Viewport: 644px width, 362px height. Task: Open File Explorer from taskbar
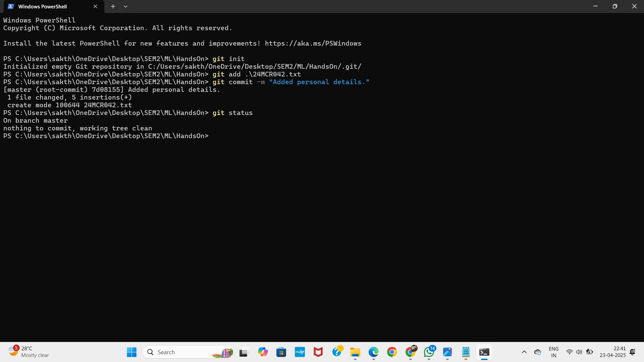(x=355, y=352)
